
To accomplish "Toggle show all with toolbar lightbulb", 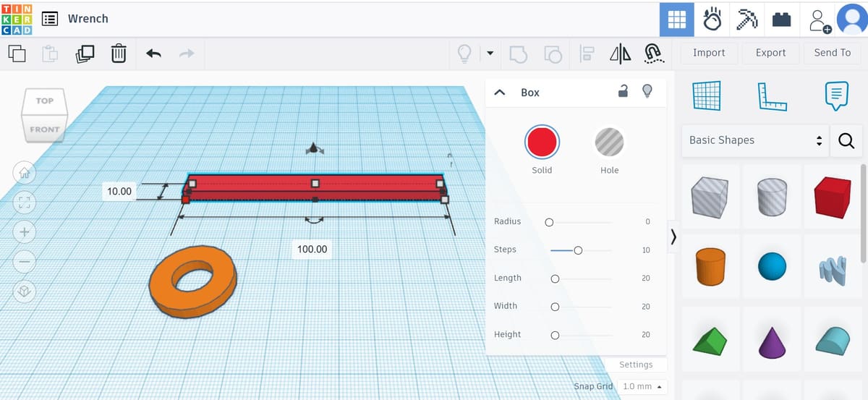I will [x=464, y=54].
